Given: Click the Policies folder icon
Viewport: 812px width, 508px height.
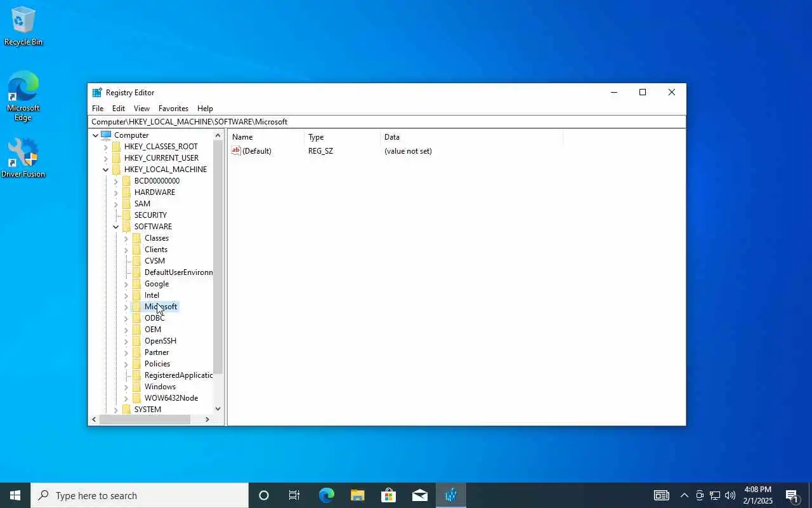Looking at the screenshot, I should [x=136, y=364].
